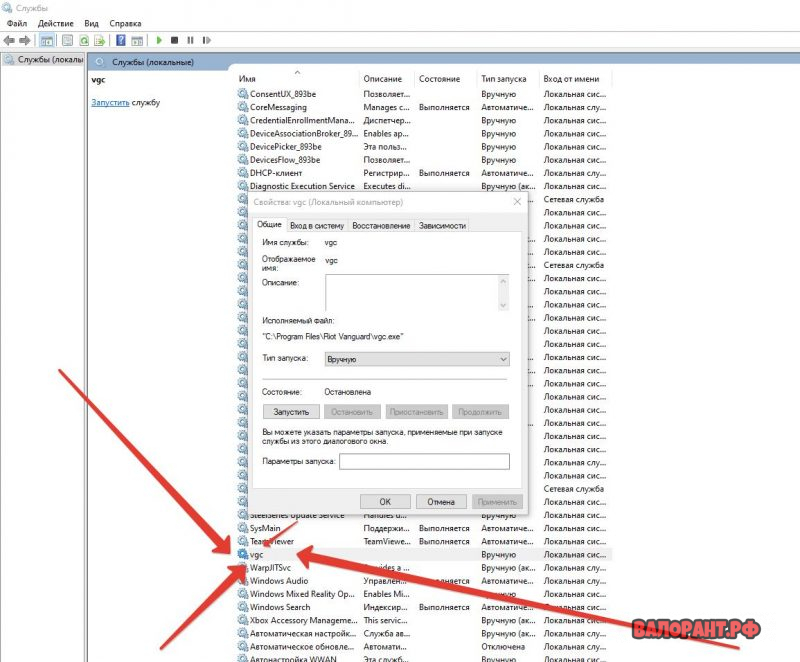The width and height of the screenshot is (800, 662).
Task: Open the Тип запуска dropdown in properties
Action: pyautogui.click(x=417, y=359)
